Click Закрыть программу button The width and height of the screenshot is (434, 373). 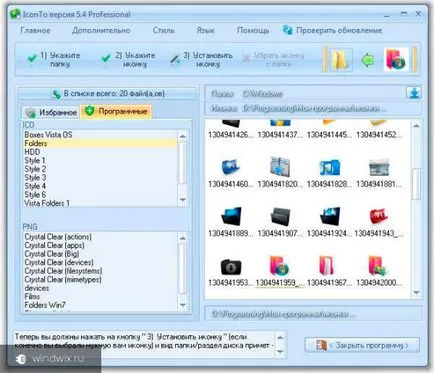coord(362,345)
